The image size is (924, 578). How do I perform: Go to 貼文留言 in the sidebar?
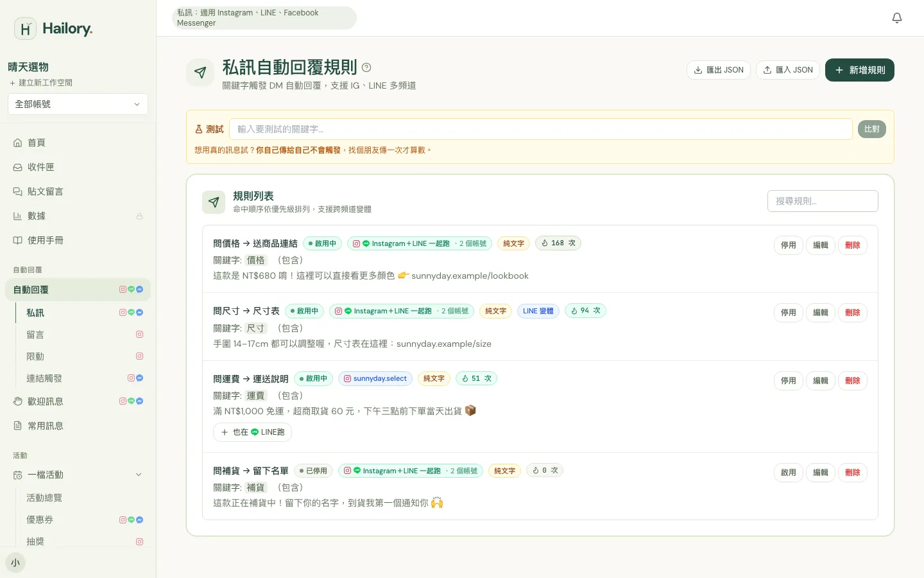(x=78, y=191)
